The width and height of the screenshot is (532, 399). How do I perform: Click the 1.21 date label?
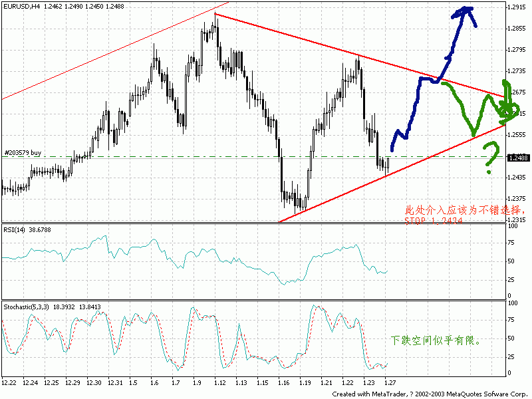pos(326,383)
